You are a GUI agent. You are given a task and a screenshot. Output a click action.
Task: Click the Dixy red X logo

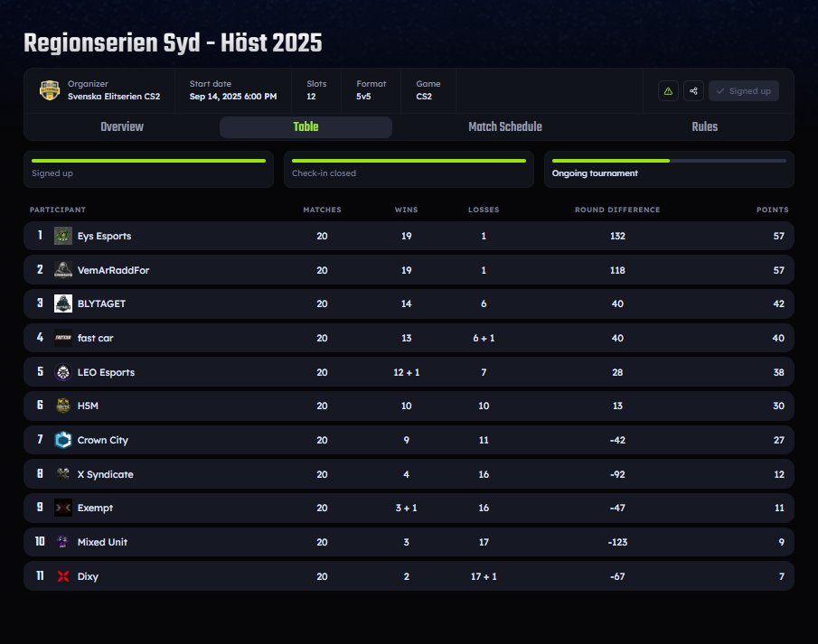pos(63,577)
